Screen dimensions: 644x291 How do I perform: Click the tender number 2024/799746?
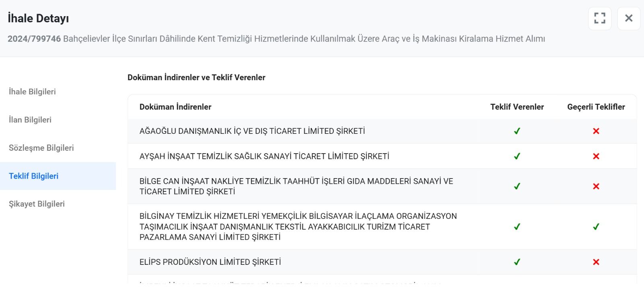(x=34, y=39)
